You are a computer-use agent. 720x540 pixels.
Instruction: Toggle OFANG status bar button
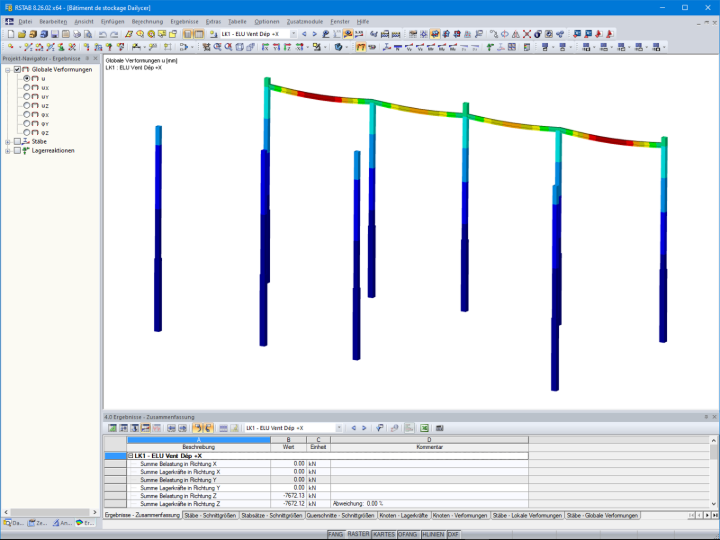(407, 534)
